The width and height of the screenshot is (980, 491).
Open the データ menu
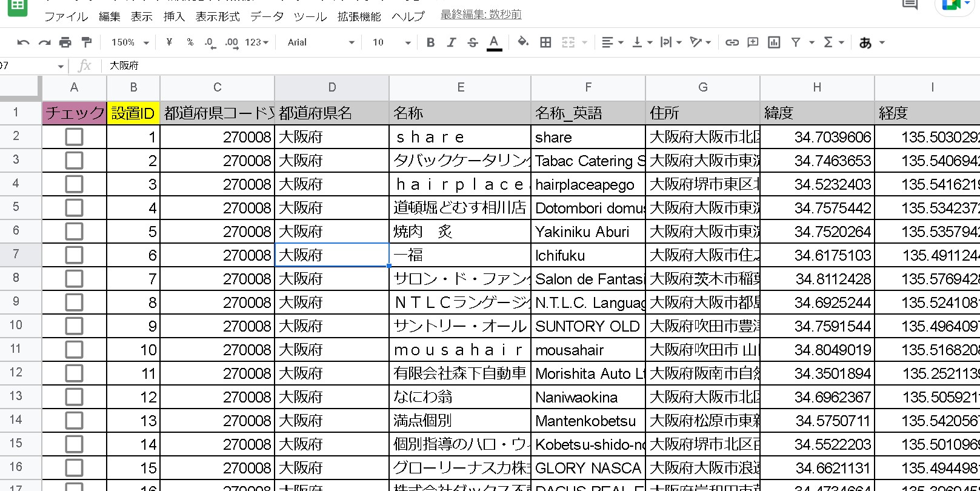coord(267,16)
